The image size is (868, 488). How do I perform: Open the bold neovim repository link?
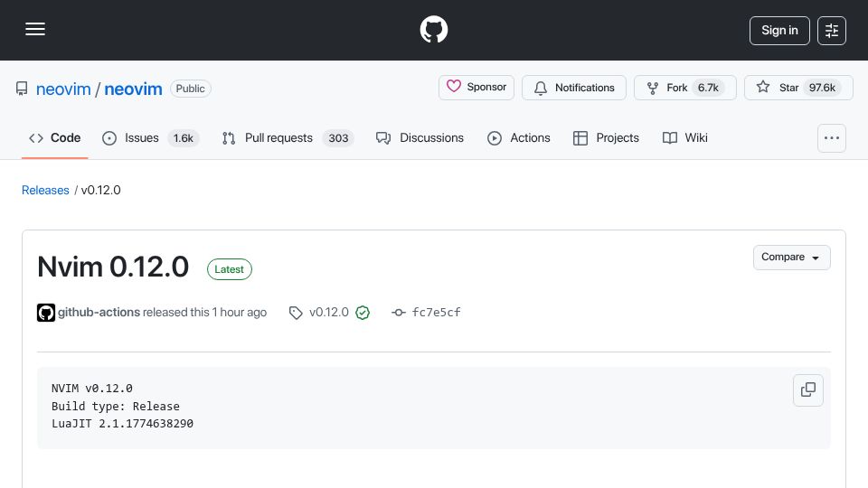click(x=134, y=89)
